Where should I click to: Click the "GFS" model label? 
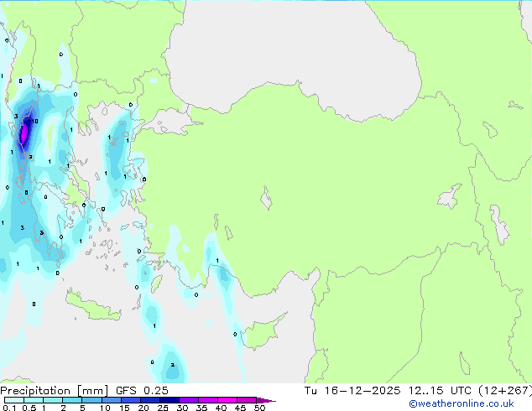click(x=126, y=391)
